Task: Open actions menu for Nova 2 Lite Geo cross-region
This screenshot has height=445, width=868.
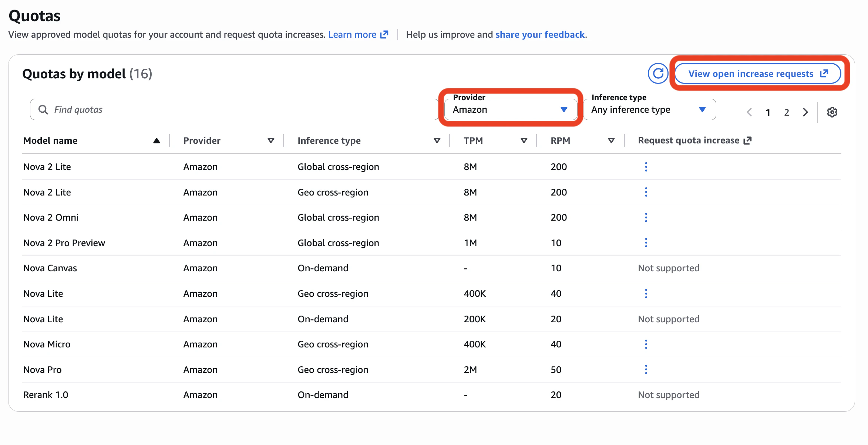Action: pyautogui.click(x=646, y=192)
